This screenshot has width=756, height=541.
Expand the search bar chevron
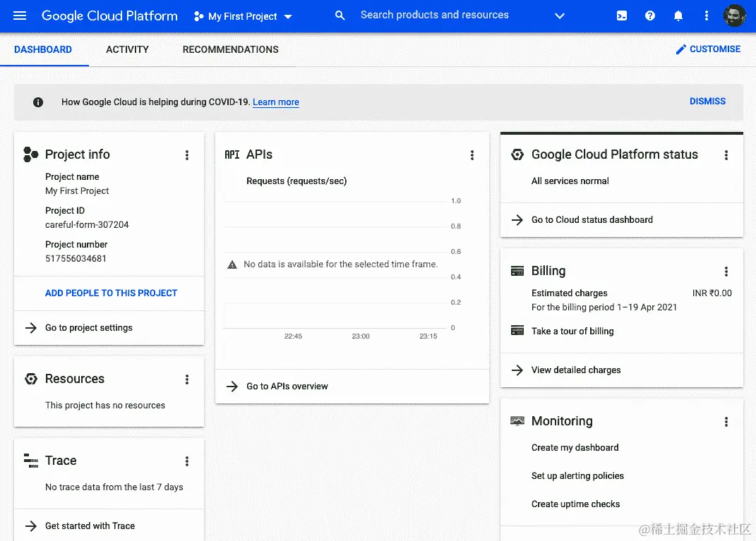559,16
